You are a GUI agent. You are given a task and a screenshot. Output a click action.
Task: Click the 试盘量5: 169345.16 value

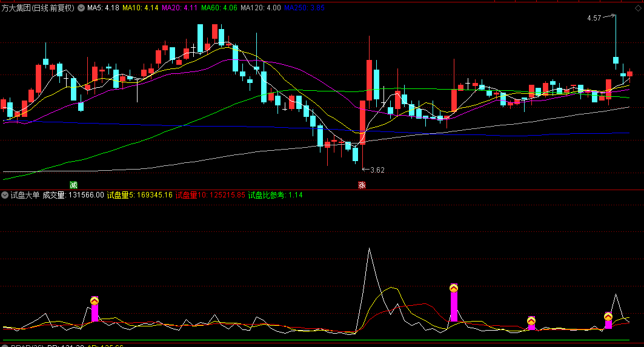click(x=139, y=195)
